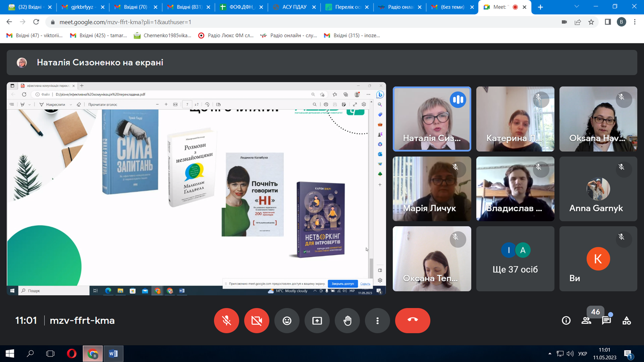
Task: Open chat with everyone icon
Action: [x=606, y=320]
